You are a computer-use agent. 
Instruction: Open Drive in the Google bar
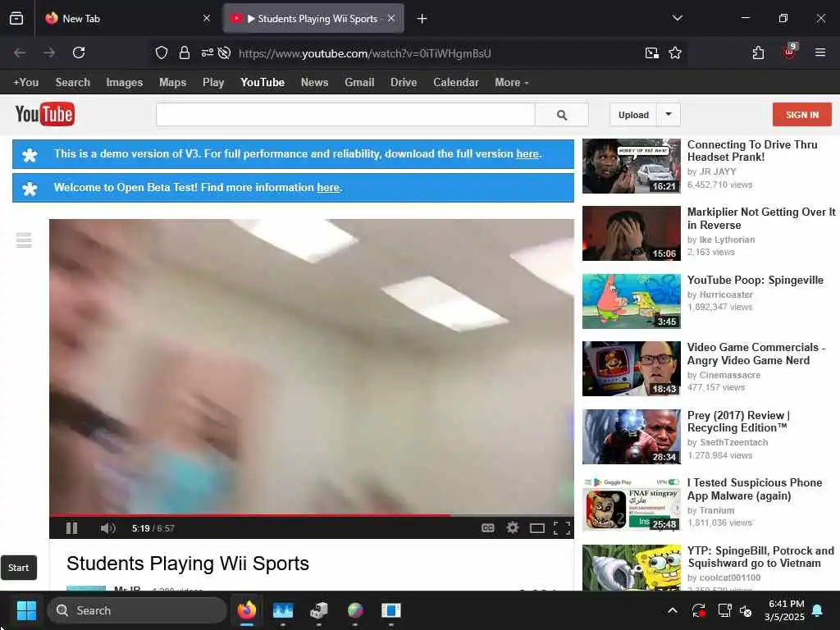(404, 83)
